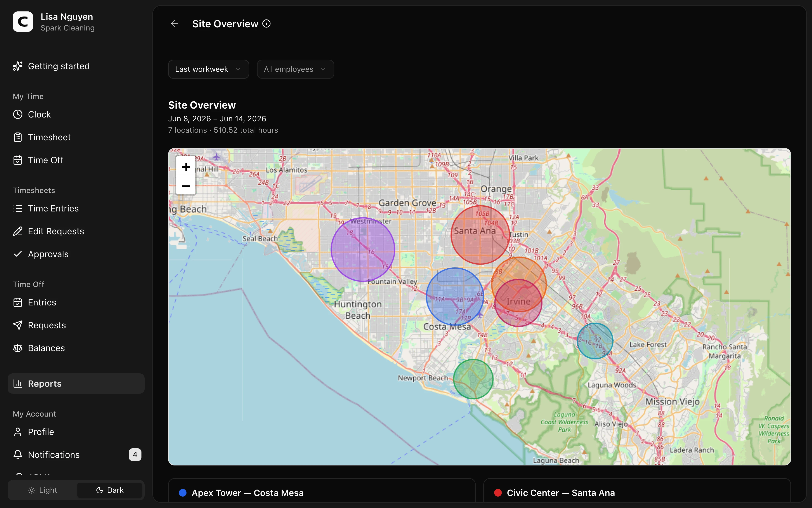Open Profile settings
The height and width of the screenshot is (508, 812).
[76, 432]
